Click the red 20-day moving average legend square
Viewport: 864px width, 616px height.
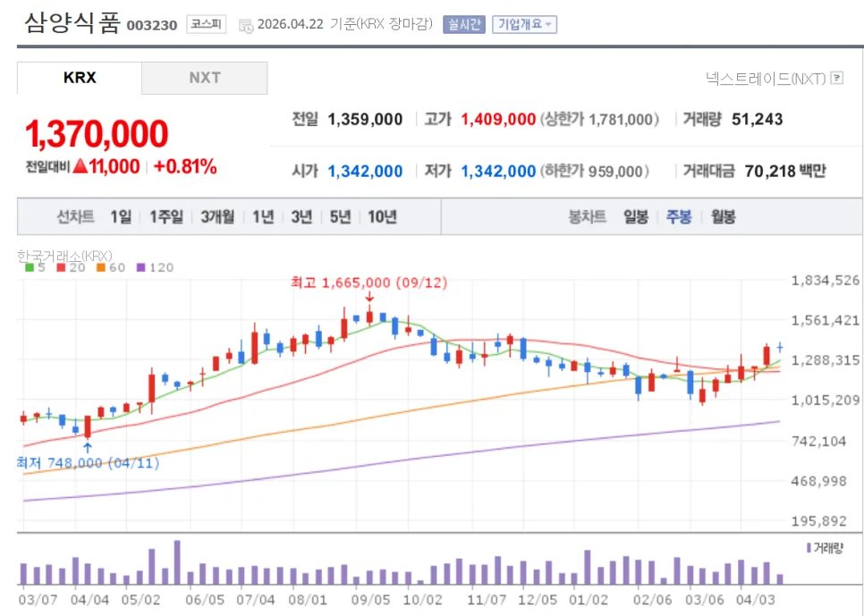tap(61, 268)
